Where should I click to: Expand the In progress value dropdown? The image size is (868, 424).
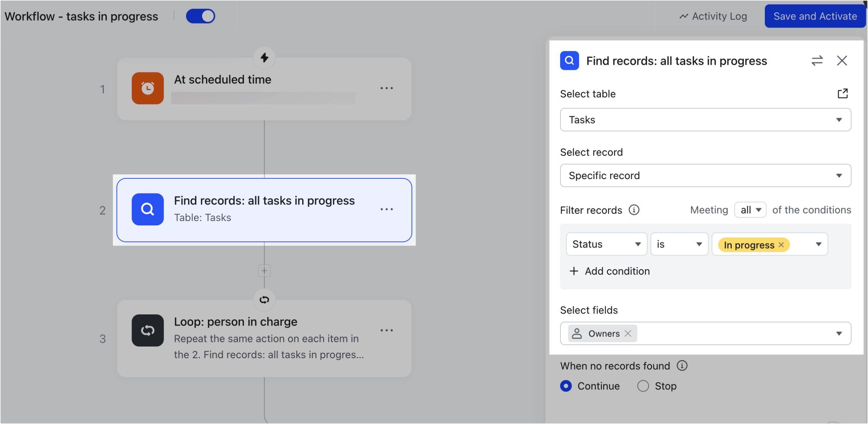click(818, 244)
